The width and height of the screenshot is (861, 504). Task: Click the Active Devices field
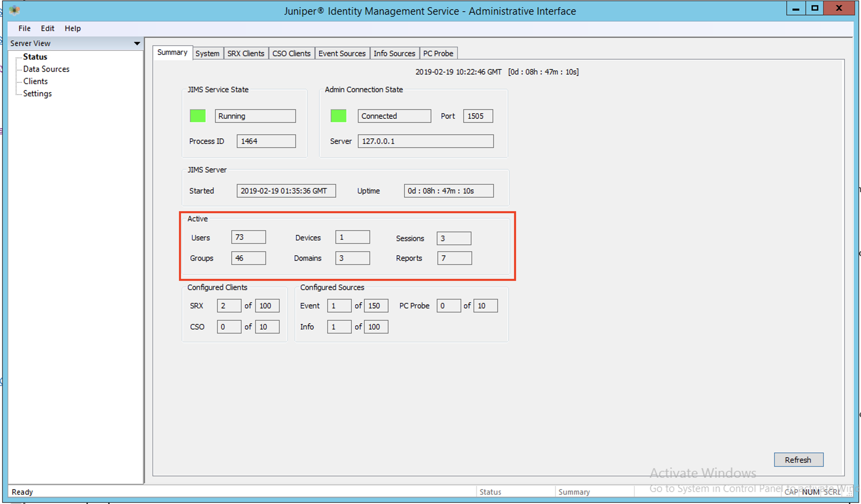point(353,237)
